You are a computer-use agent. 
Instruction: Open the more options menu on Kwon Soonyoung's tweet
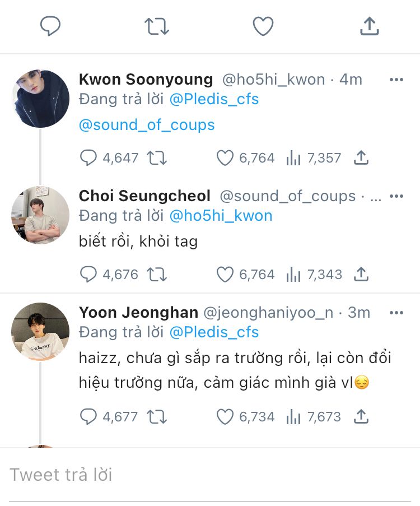(396, 80)
